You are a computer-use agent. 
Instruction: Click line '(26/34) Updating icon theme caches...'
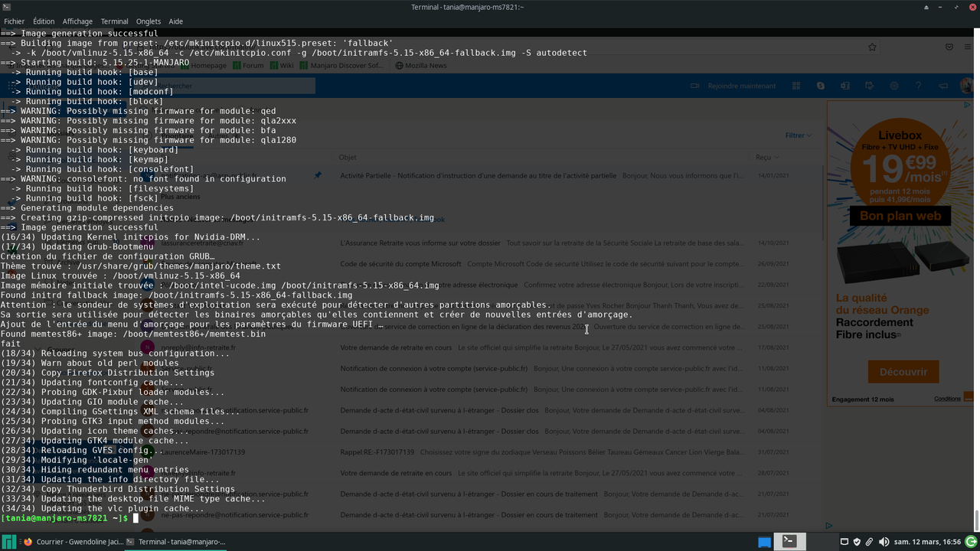click(x=95, y=431)
